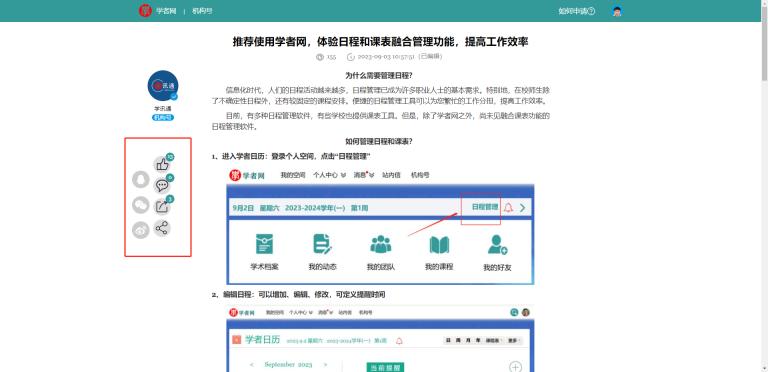Open the user avatar in header
Image resolution: width=768 pixels, height=372 pixels.
click(617, 11)
